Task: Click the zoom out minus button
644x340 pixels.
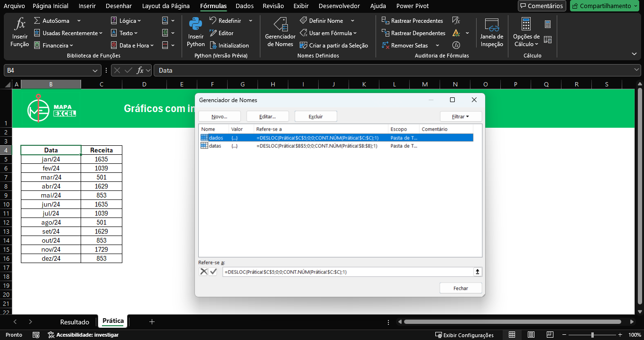Action: point(564,335)
